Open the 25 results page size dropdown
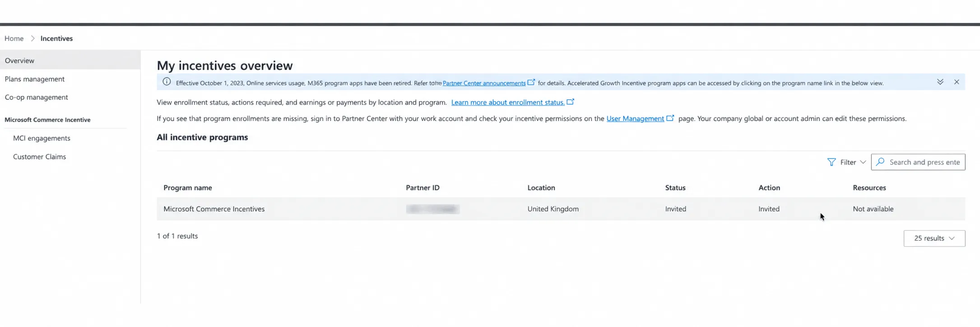The height and width of the screenshot is (327, 980). point(934,238)
